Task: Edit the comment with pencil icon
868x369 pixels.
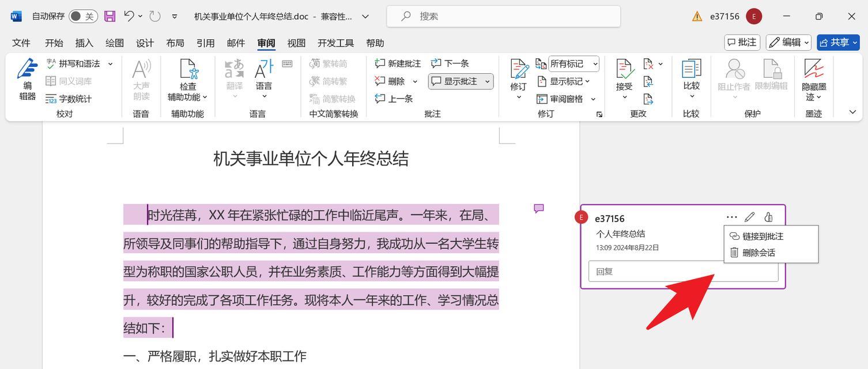Action: [750, 217]
